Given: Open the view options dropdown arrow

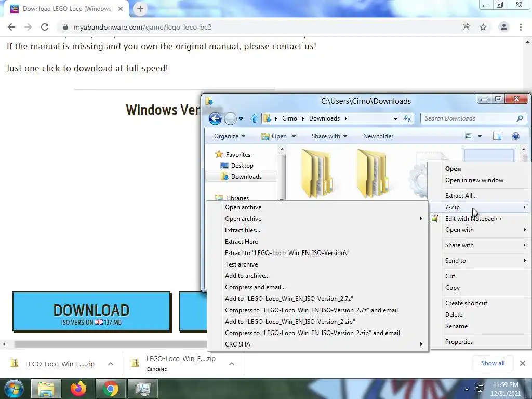Looking at the screenshot, I should coord(480,136).
